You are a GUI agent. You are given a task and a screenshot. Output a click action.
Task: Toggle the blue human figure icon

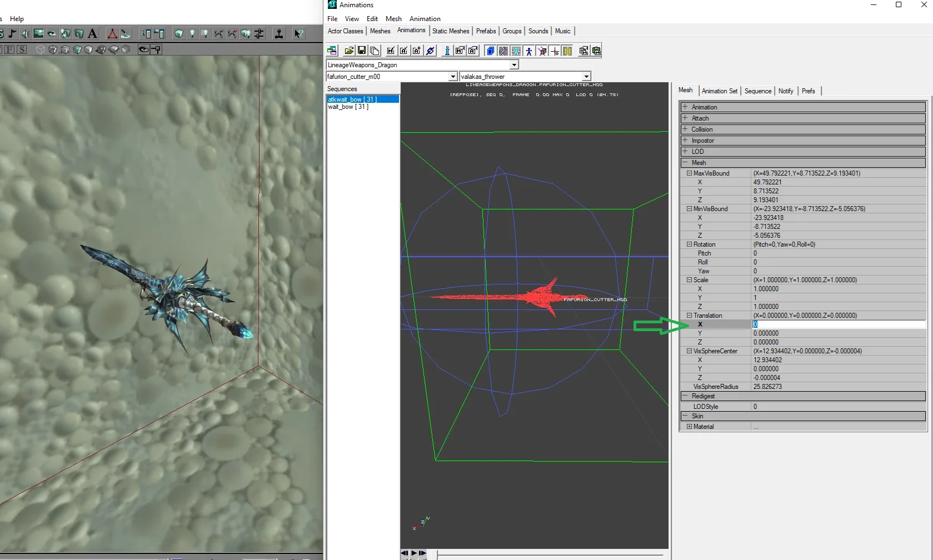[528, 51]
